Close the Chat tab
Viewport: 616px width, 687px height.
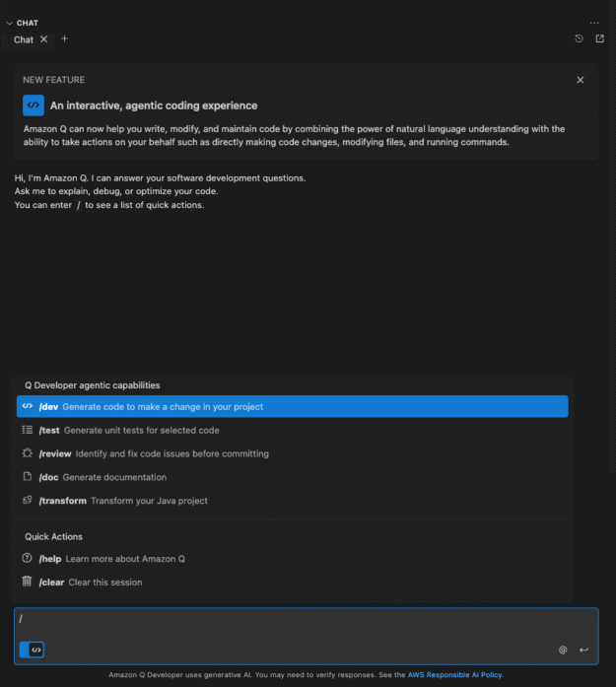44,39
